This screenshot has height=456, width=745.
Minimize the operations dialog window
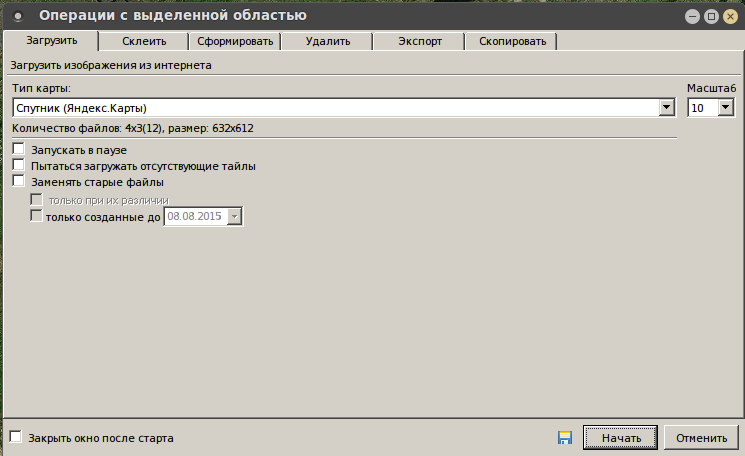pyautogui.click(x=691, y=16)
